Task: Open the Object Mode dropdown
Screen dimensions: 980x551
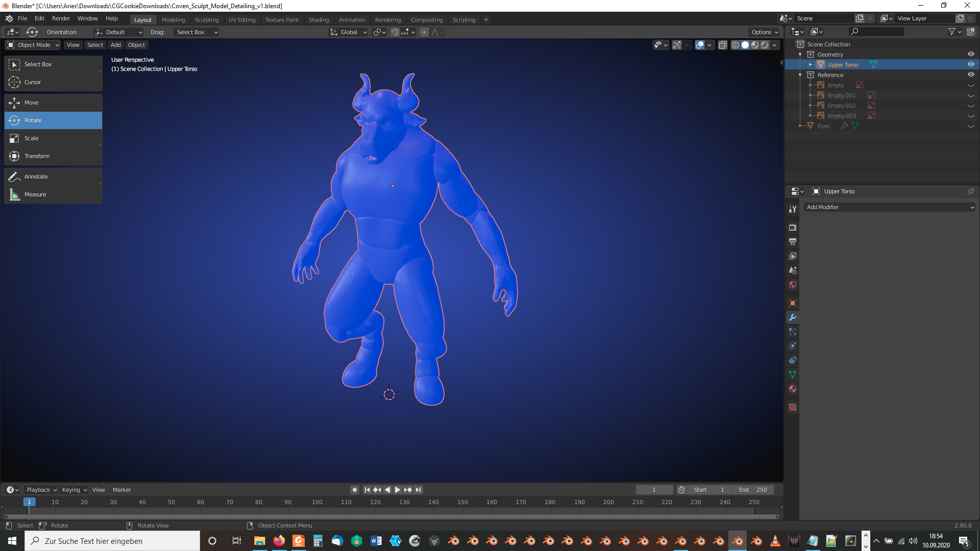Action: 33,45
